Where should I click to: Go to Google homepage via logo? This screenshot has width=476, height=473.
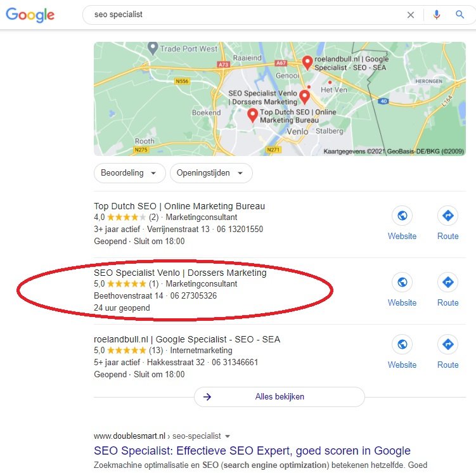pos(30,15)
